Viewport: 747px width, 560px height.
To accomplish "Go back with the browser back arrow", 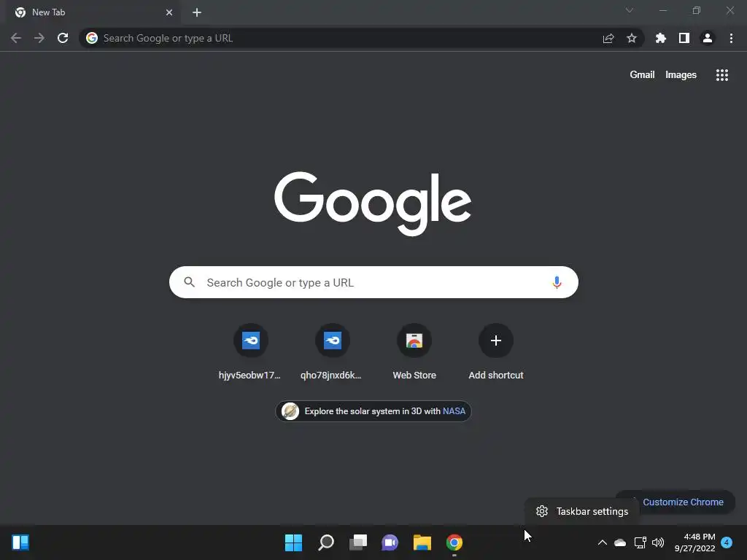I will 16,38.
